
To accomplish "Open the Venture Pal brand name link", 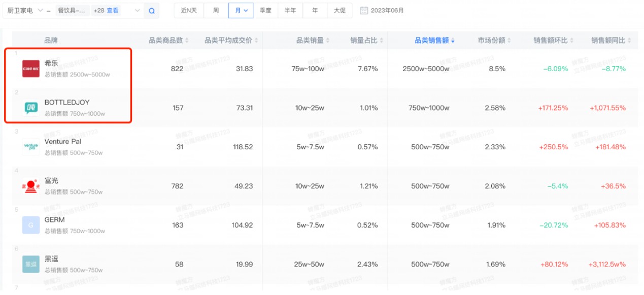I will [x=63, y=141].
